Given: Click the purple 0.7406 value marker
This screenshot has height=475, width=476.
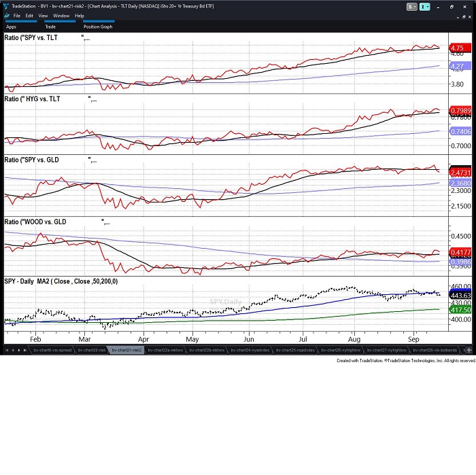Looking at the screenshot, I should click(x=460, y=131).
